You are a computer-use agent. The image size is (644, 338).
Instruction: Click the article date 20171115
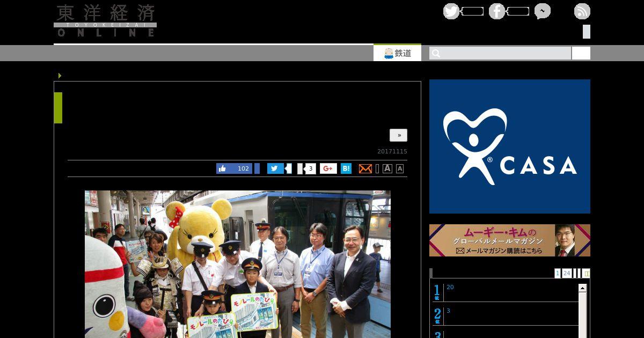[392, 151]
